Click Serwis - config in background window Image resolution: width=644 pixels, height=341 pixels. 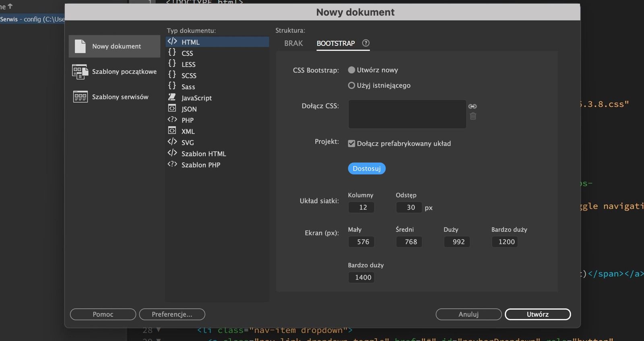click(x=32, y=19)
